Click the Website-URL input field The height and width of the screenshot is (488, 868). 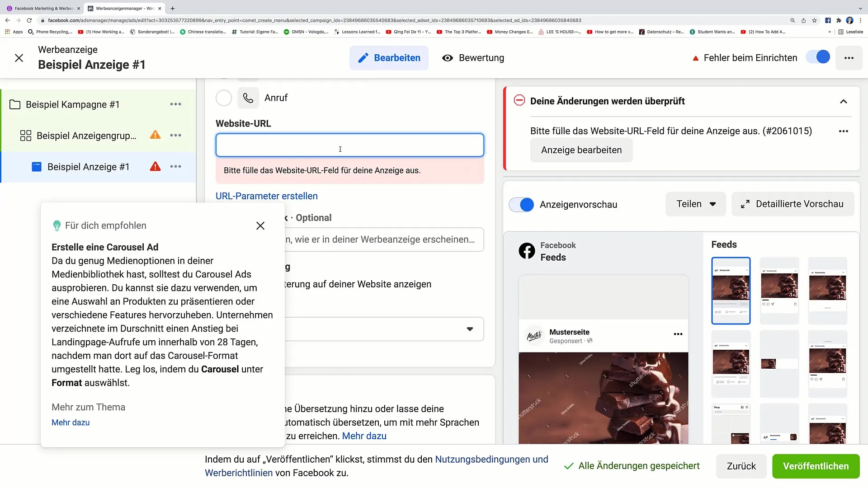click(x=350, y=145)
